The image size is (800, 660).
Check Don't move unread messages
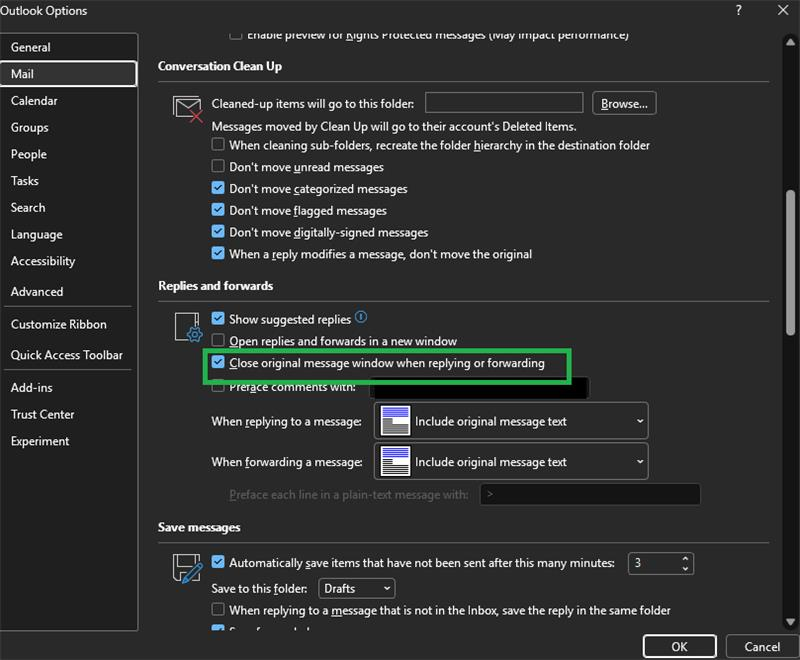pos(218,166)
